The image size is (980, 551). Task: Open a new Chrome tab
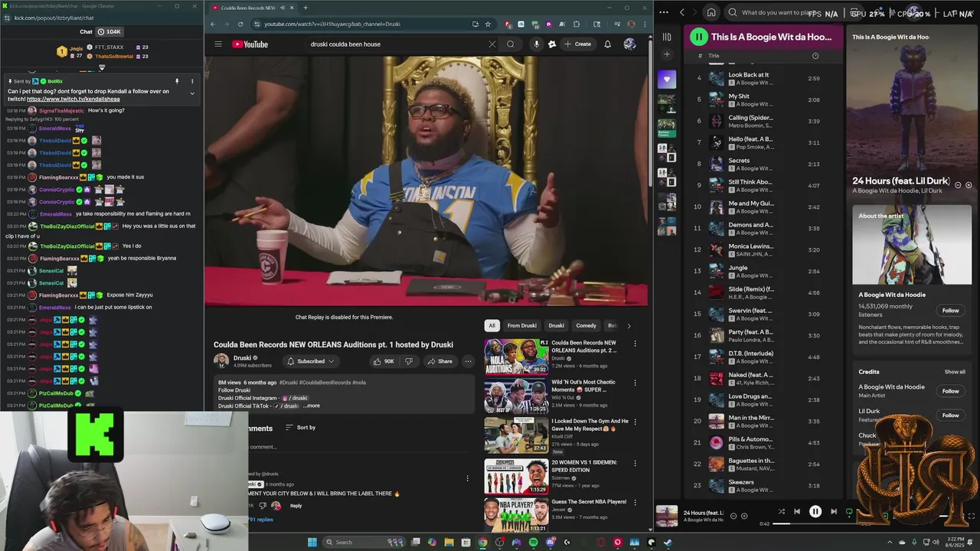305,8
